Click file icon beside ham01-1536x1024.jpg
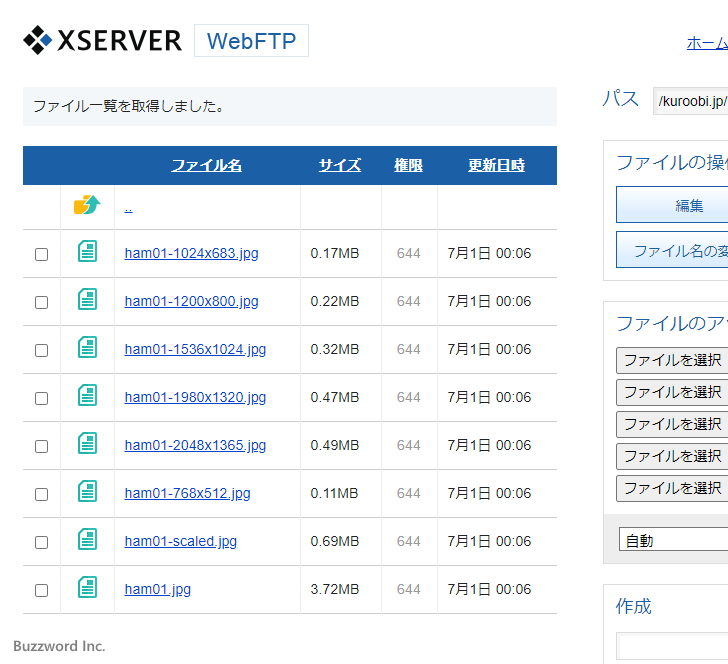This screenshot has height=664, width=728. 88,348
